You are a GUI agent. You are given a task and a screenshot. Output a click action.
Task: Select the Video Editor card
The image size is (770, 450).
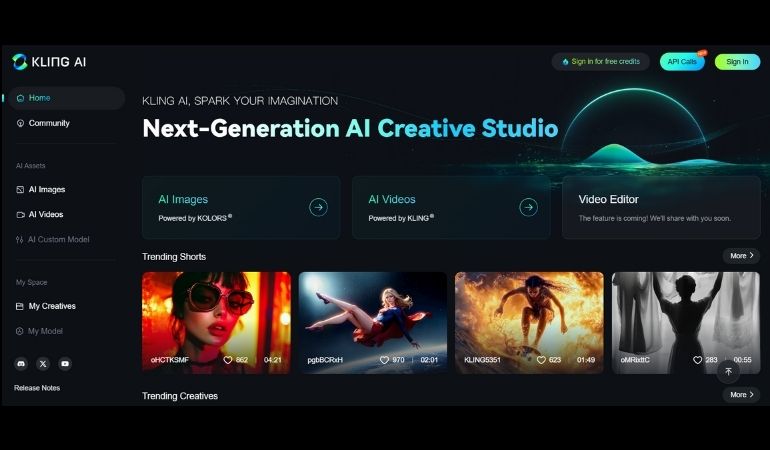[x=661, y=208]
